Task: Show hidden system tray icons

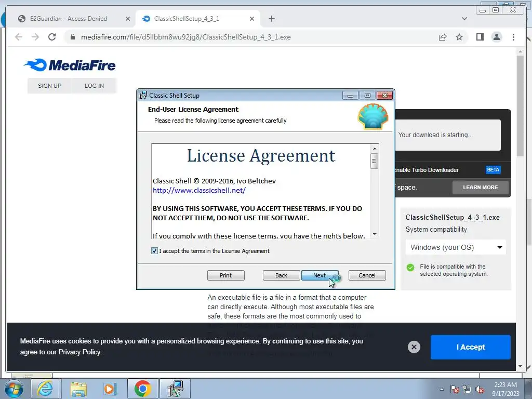Action: 442,389
